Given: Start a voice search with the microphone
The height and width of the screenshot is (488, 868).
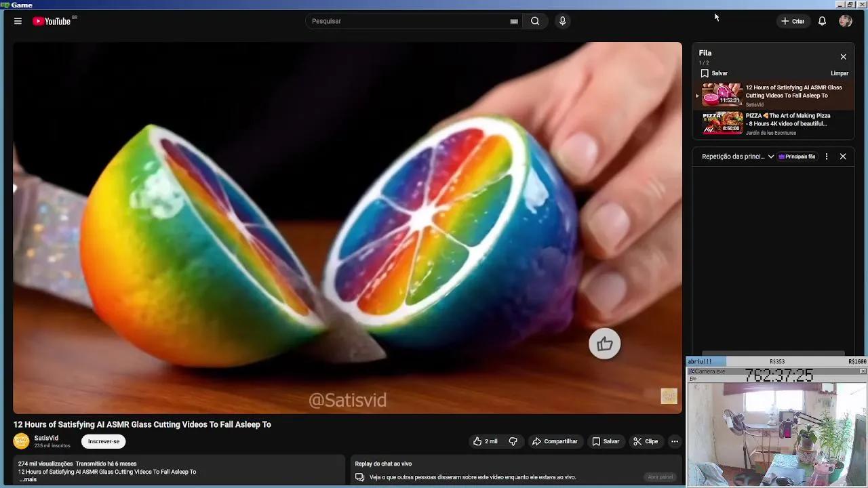Looking at the screenshot, I should click(562, 21).
